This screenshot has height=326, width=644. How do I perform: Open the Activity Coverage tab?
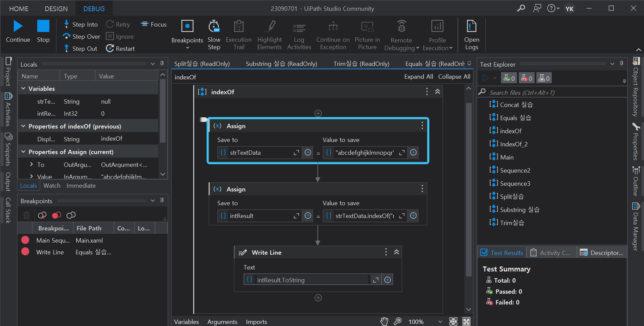coord(551,253)
